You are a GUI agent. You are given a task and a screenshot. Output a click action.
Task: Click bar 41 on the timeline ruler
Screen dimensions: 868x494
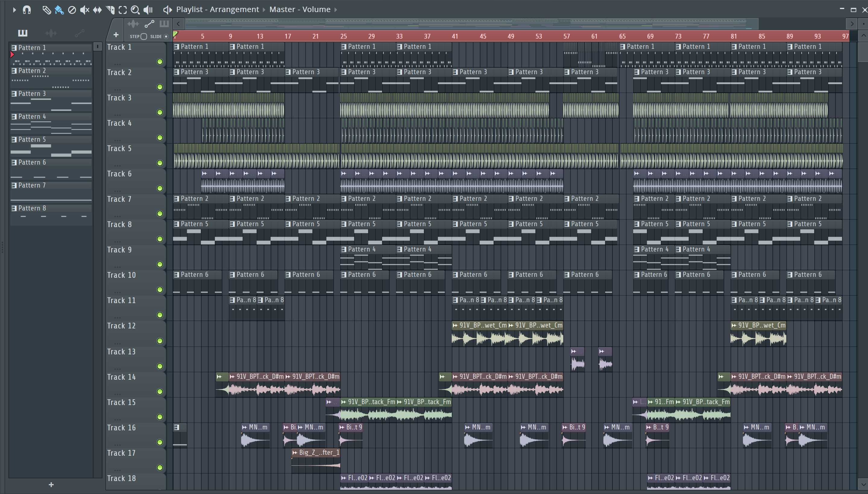(x=455, y=36)
